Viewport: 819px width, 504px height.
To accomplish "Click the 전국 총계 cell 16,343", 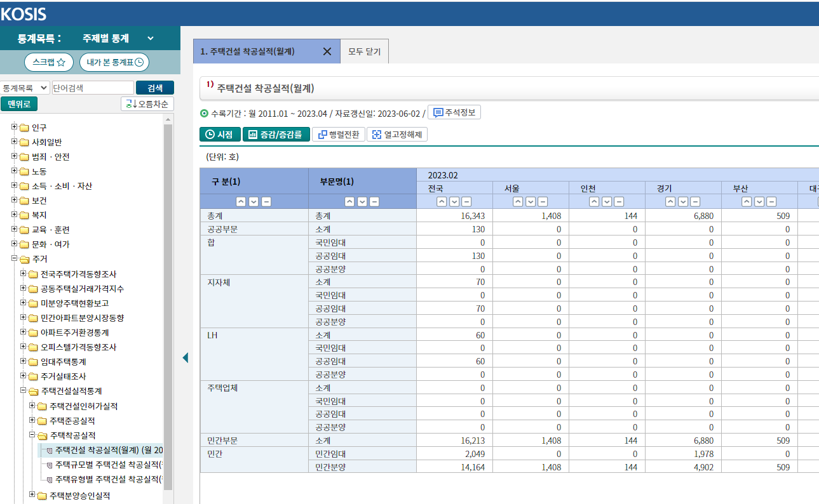I will coord(454,216).
